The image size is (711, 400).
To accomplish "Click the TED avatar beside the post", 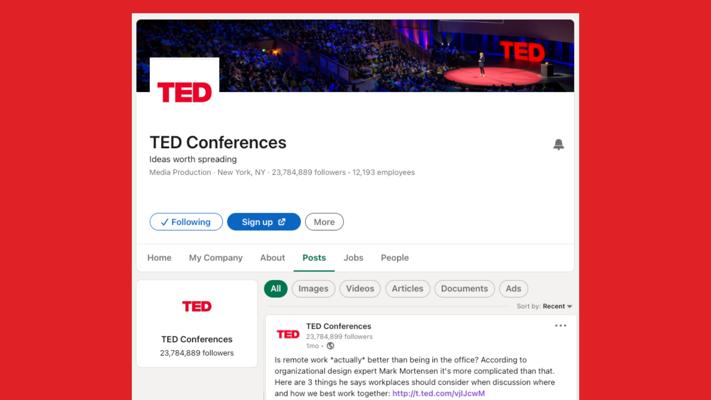I will click(288, 334).
